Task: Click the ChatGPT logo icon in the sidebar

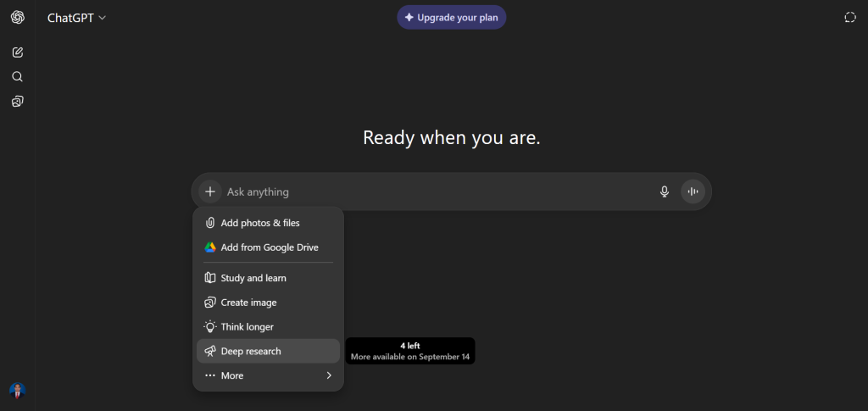Action: pos(17,17)
